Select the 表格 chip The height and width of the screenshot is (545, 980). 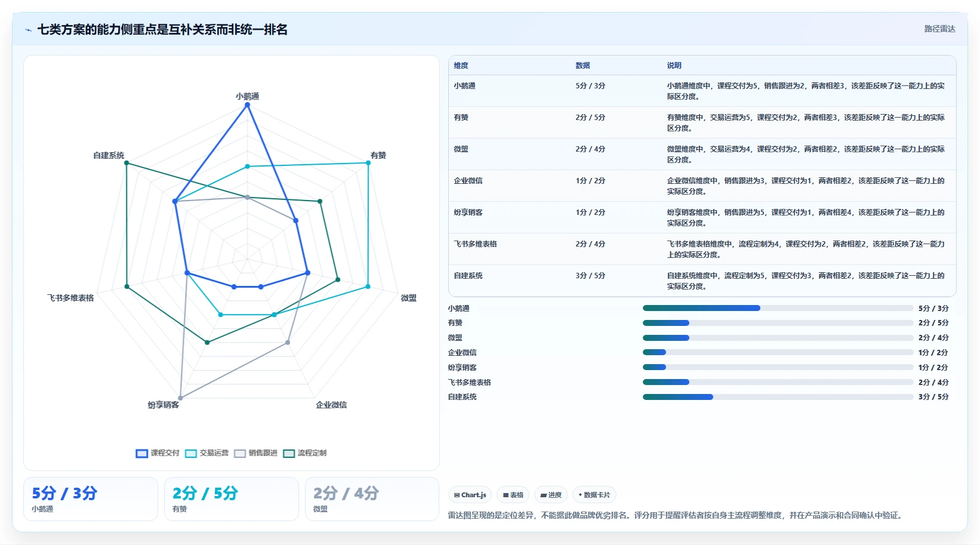[x=513, y=495]
